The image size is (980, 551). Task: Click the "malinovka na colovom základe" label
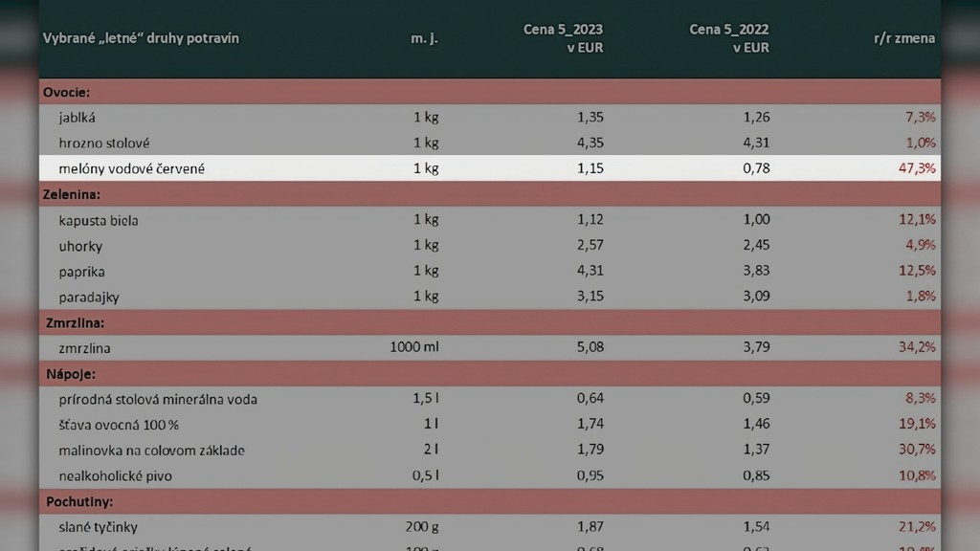151,451
